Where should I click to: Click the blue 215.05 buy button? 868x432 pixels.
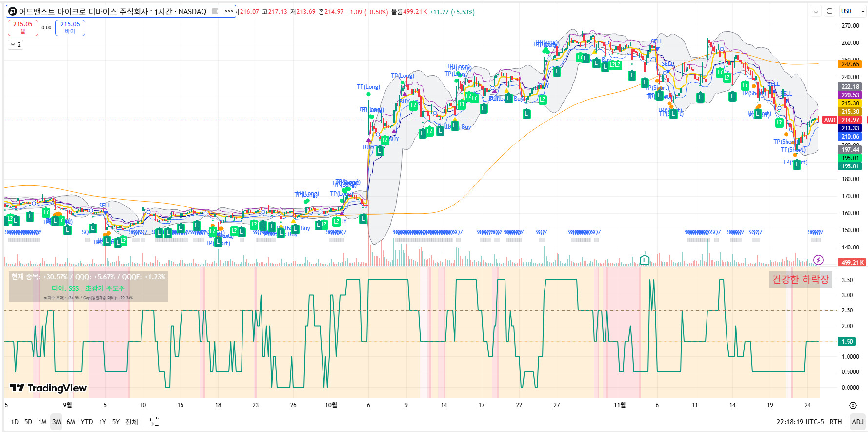(x=70, y=27)
